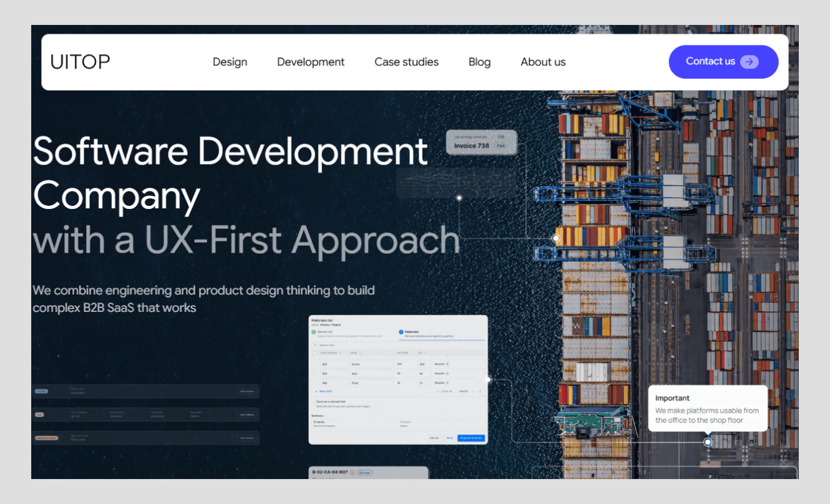Click the Request & Order button

coord(471,438)
